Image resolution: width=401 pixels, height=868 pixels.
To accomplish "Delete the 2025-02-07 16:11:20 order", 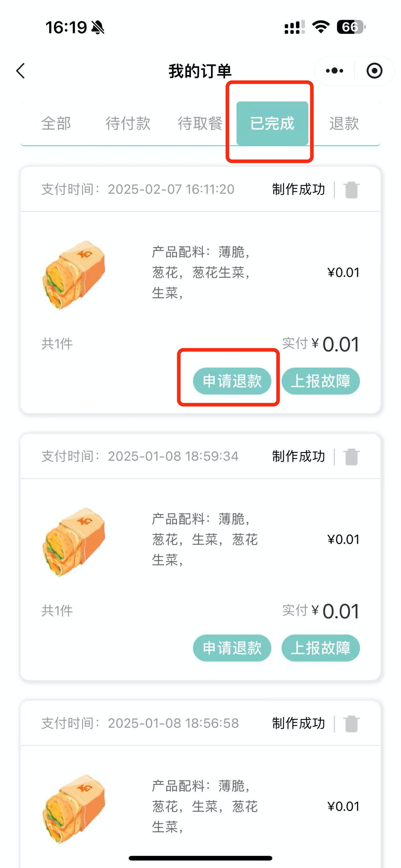I will point(351,190).
